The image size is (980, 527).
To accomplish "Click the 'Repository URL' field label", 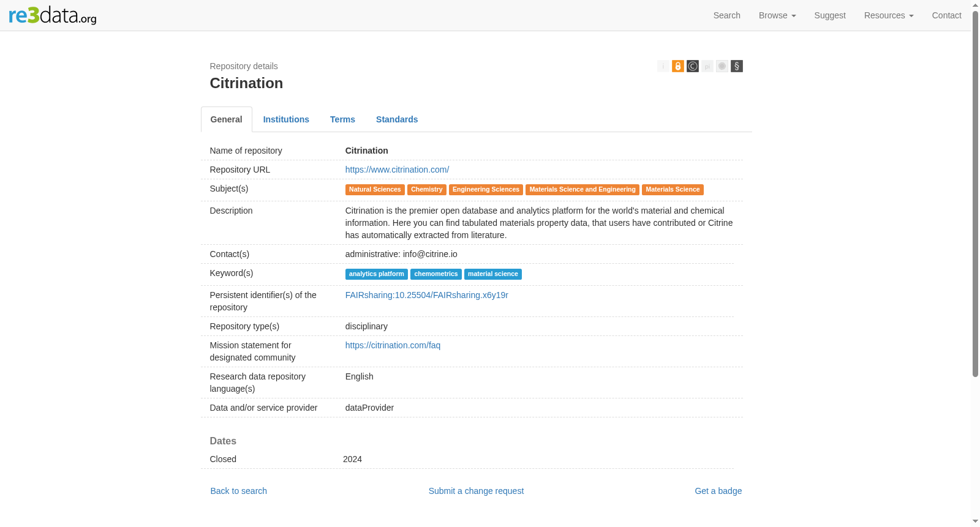I will click(240, 170).
